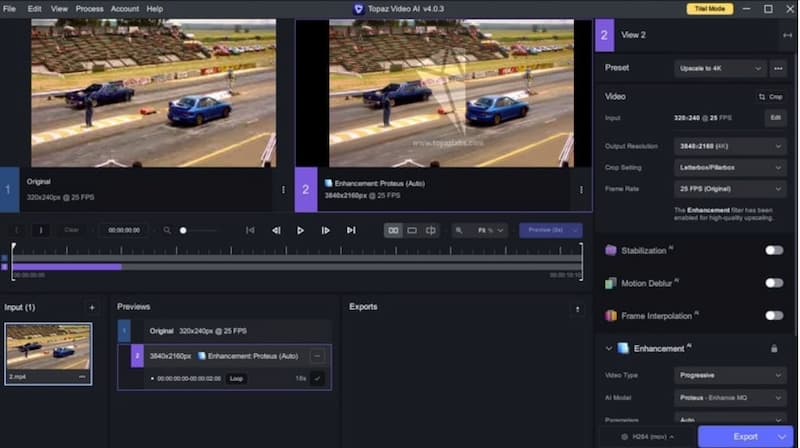Image resolution: width=800 pixels, height=448 pixels.
Task: Open the Output Resolution dropdown
Action: pos(730,146)
